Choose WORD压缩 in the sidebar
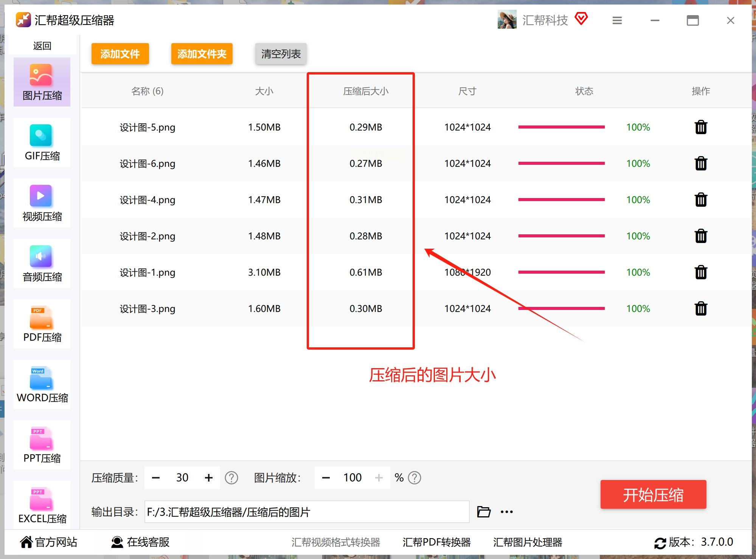The width and height of the screenshot is (756, 559). point(42,384)
